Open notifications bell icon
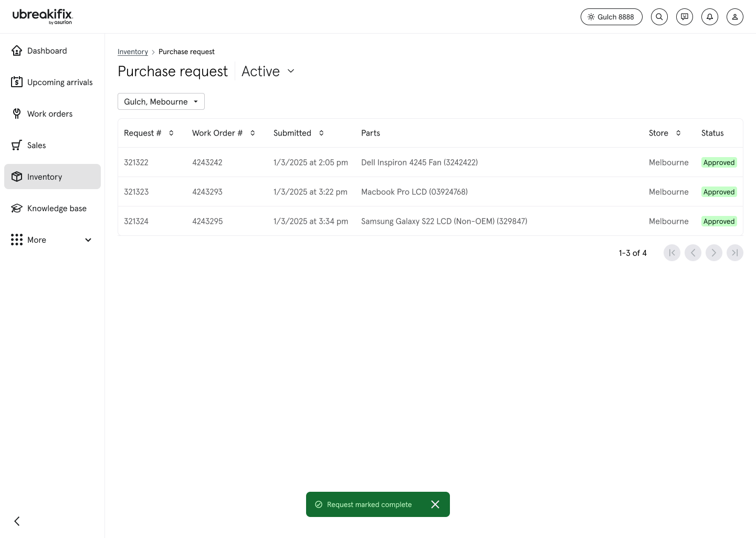The height and width of the screenshot is (538, 756). tap(710, 17)
